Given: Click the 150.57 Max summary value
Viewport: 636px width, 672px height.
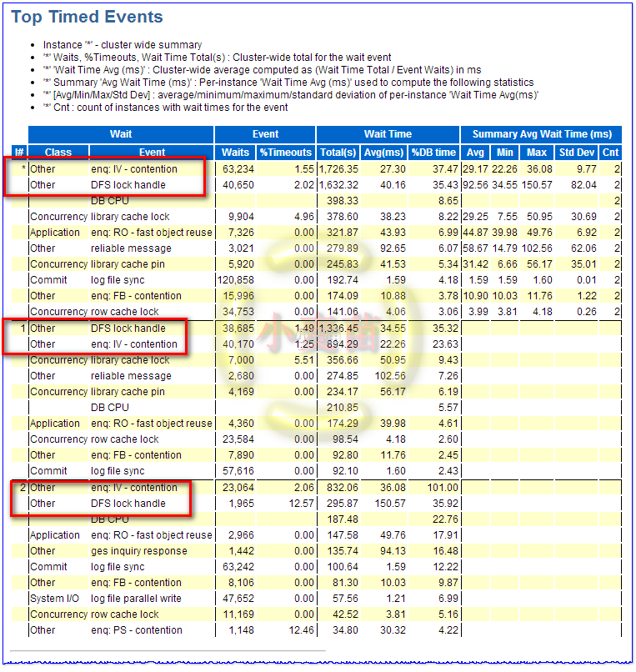Looking at the screenshot, I should pyautogui.click(x=535, y=184).
